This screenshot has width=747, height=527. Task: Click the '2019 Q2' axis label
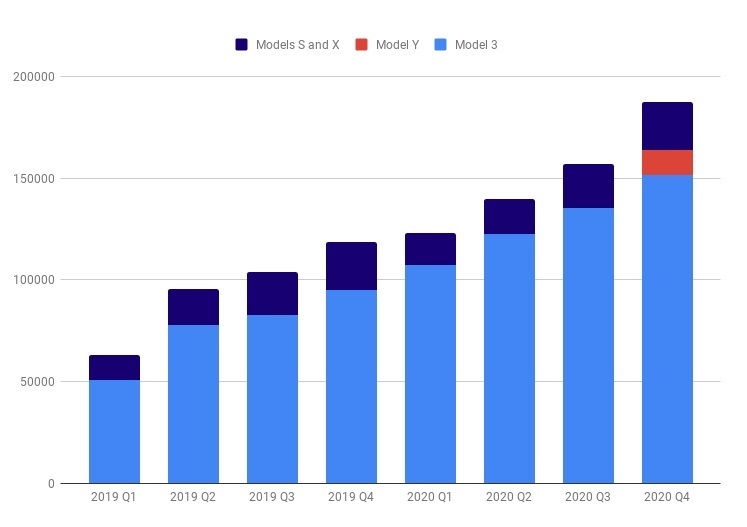(x=193, y=497)
